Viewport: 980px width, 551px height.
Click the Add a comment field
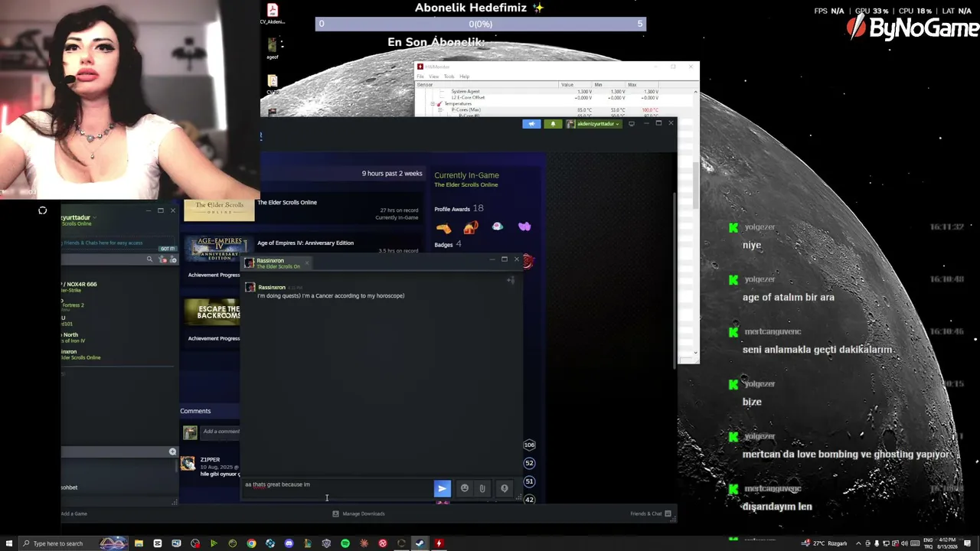(220, 432)
